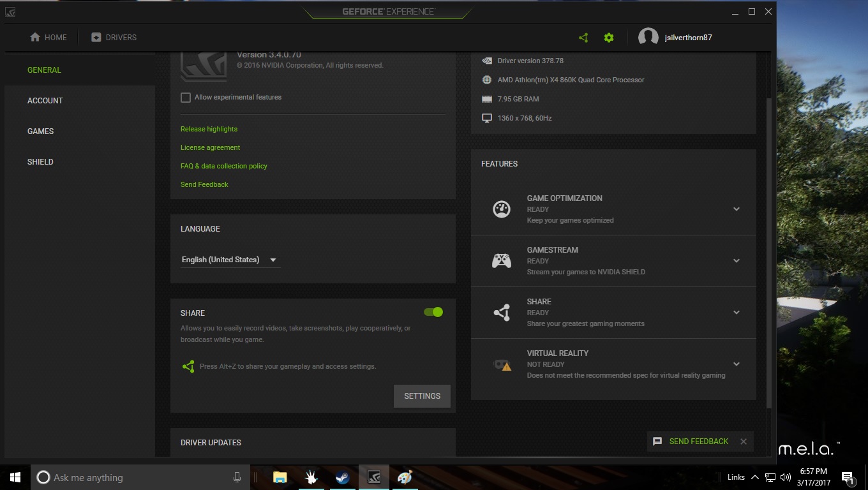Open the FAQ & data collection policy link
Screen dimensions: 868x490
pyautogui.click(x=224, y=166)
